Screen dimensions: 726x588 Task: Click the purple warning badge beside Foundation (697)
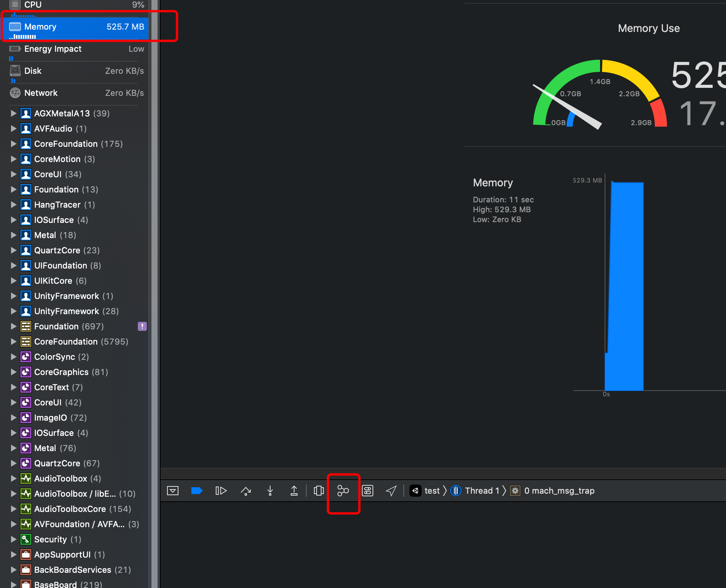click(x=142, y=326)
